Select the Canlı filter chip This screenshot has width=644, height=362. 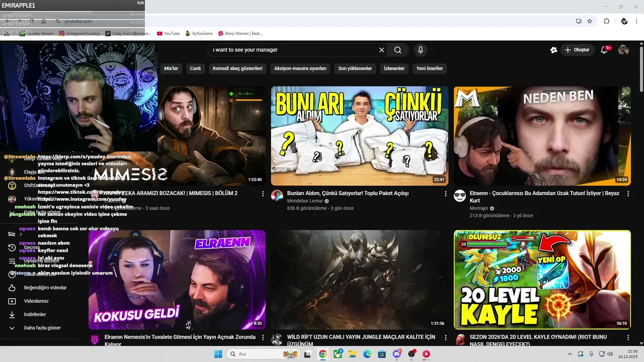coord(195,68)
